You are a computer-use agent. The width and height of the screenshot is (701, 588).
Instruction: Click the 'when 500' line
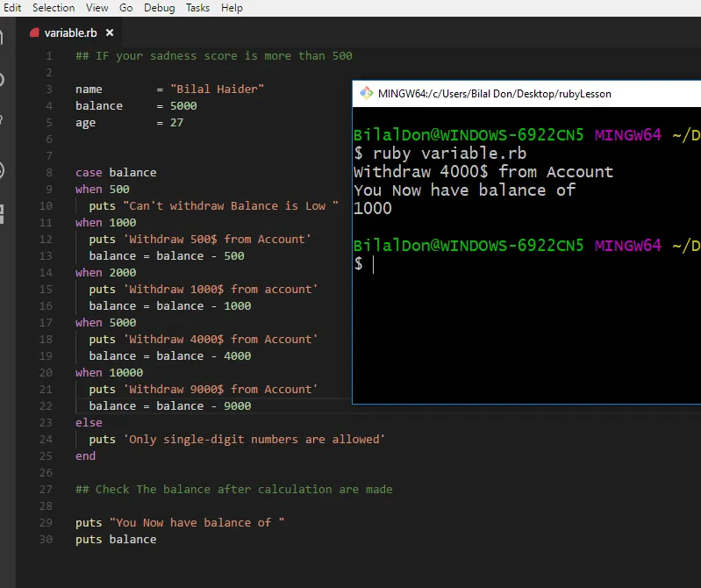click(x=103, y=190)
